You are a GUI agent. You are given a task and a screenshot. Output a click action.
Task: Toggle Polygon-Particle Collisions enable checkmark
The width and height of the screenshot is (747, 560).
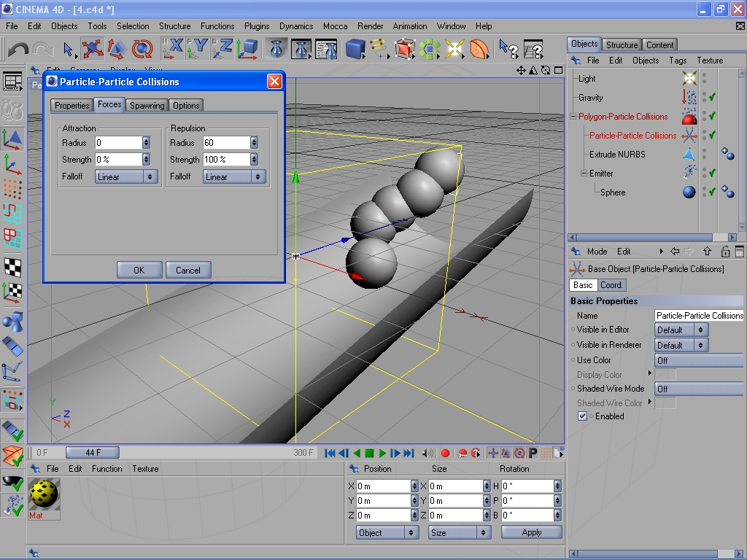click(712, 116)
